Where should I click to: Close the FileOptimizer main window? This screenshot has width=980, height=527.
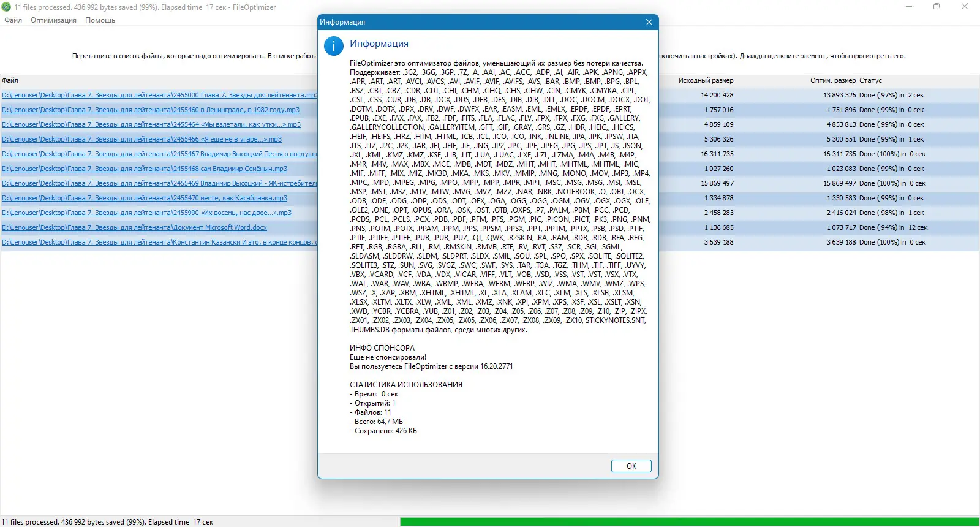[965, 7]
